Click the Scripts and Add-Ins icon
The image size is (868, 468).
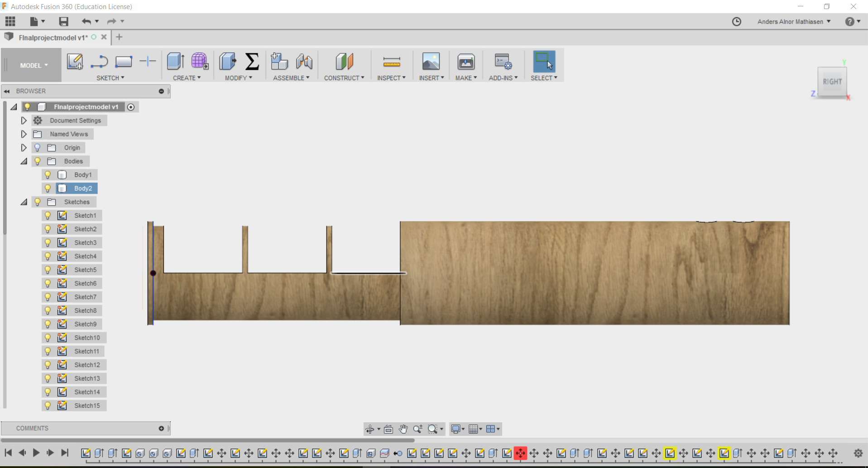tap(503, 62)
